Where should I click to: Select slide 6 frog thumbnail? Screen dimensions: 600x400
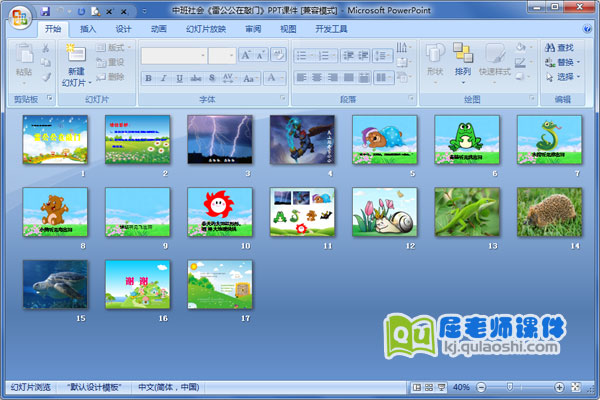(x=467, y=139)
